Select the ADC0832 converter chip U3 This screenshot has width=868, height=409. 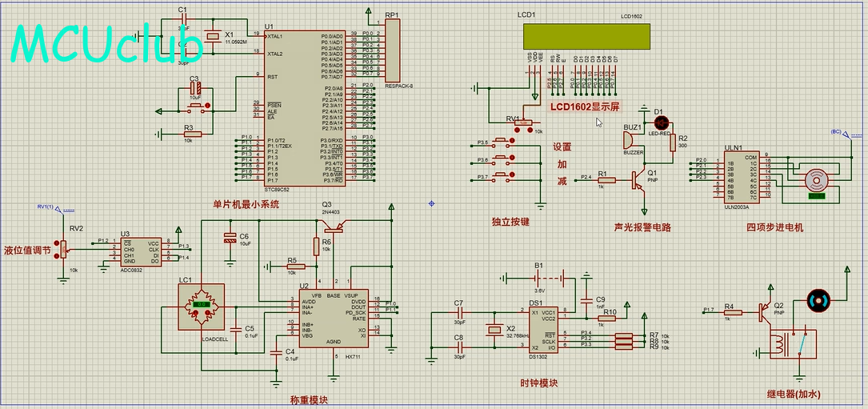(x=141, y=251)
